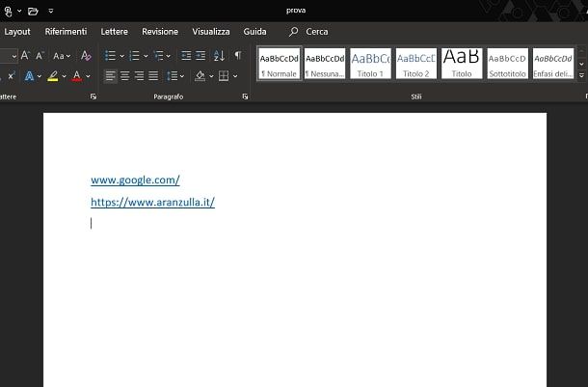Apply a multilevel list
Screen dimensions: 588x387
[159, 56]
